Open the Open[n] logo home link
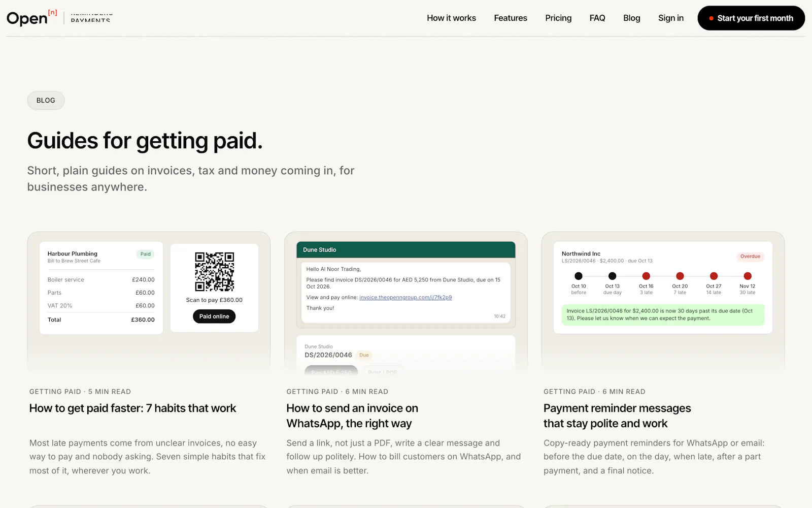This screenshot has width=812, height=508. pyautogui.click(x=32, y=18)
